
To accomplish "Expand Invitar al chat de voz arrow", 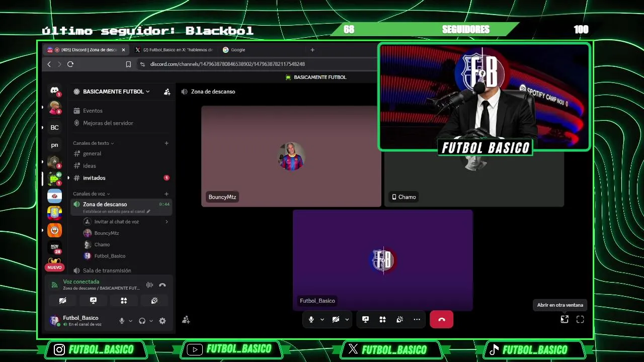I will 167,222.
